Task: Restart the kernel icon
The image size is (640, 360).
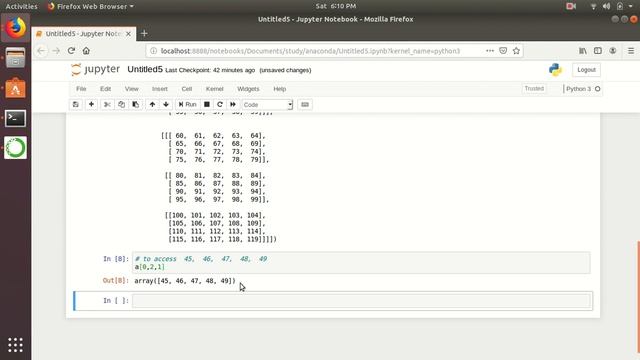Action: coord(220,104)
